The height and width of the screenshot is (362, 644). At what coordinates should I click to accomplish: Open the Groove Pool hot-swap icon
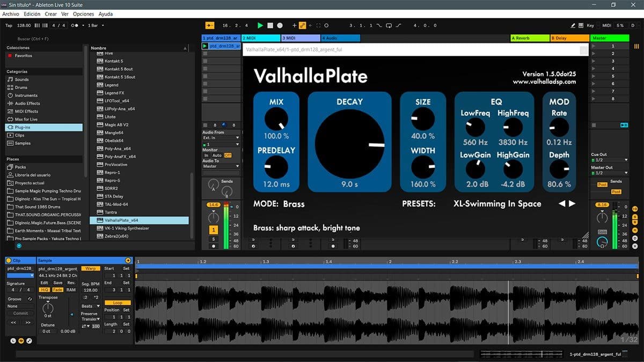click(30, 299)
